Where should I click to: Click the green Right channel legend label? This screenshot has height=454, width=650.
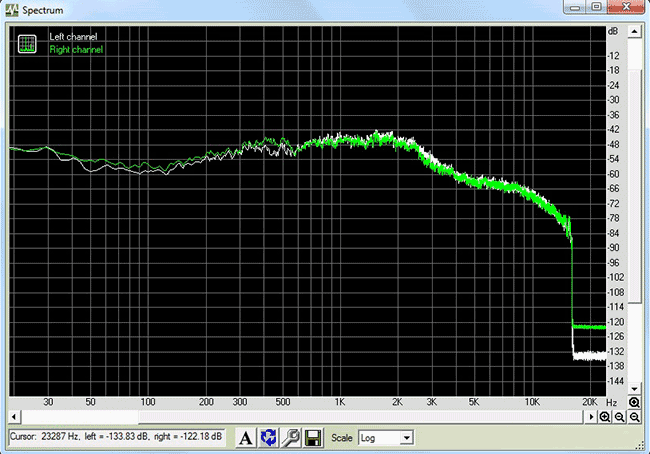76,49
